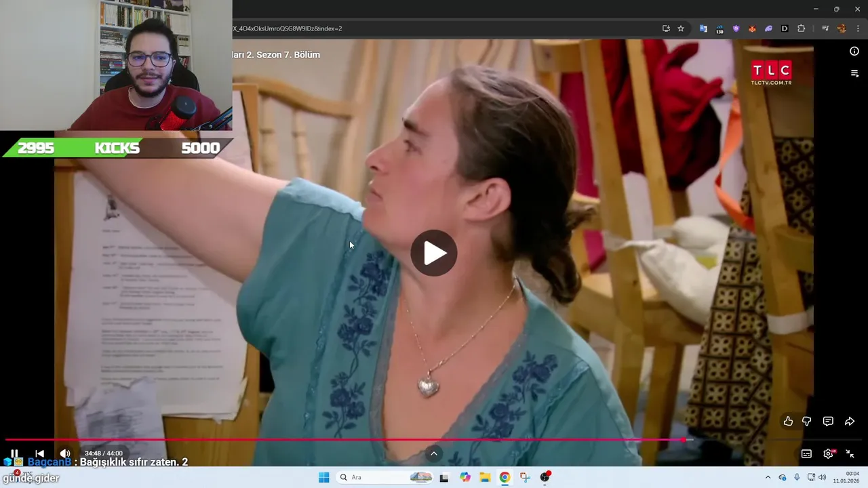
Task: Open the Chrome extensions puzzle menu
Action: point(801,28)
